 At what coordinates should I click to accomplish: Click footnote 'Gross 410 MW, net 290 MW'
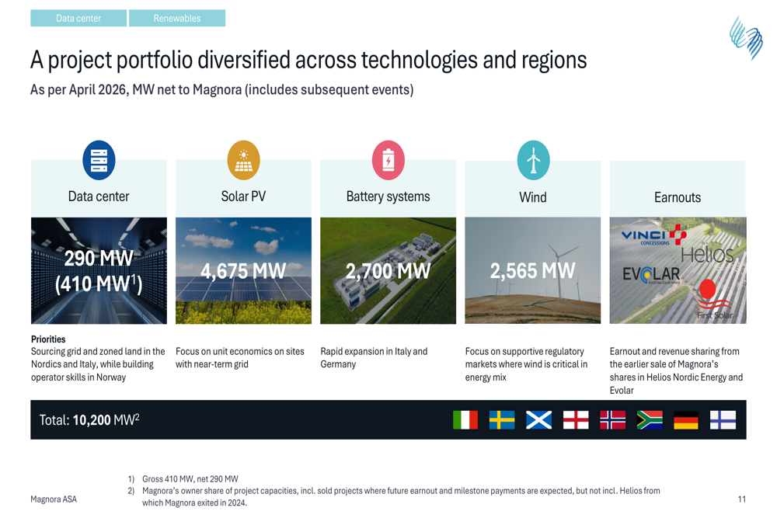click(190, 479)
